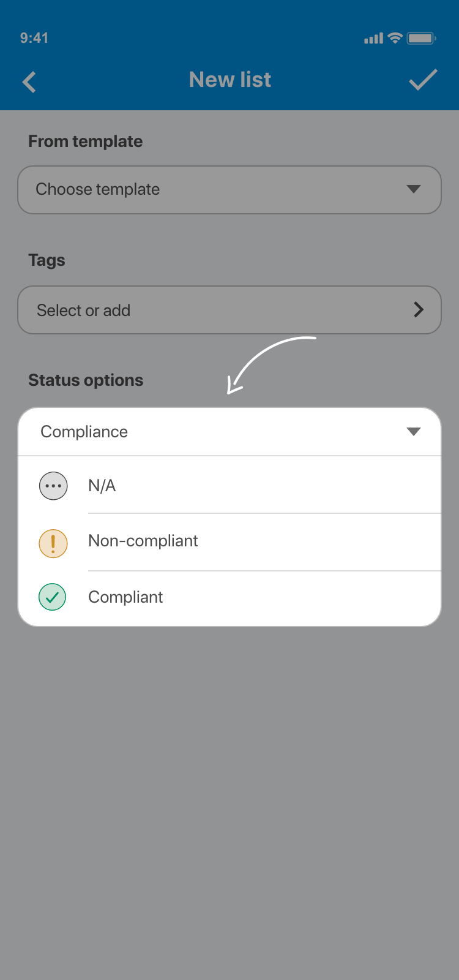Click the green checkmark Compliant icon
The width and height of the screenshot is (459, 980).
pyautogui.click(x=53, y=597)
